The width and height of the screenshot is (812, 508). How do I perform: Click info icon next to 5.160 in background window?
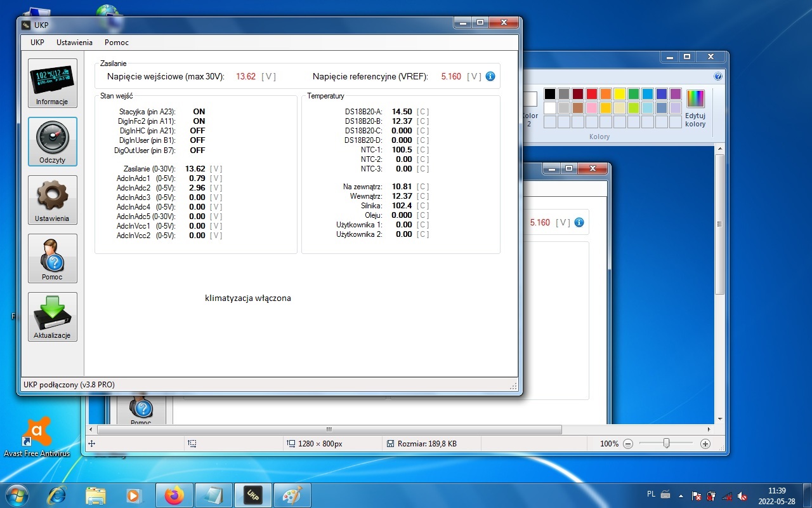(578, 223)
